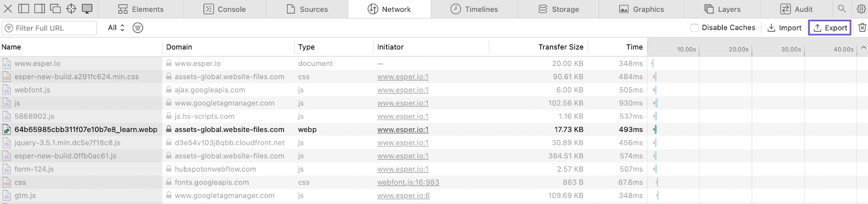Enable the Disable Caches checkbox
Screen dimensions: 868x204
[x=694, y=28]
